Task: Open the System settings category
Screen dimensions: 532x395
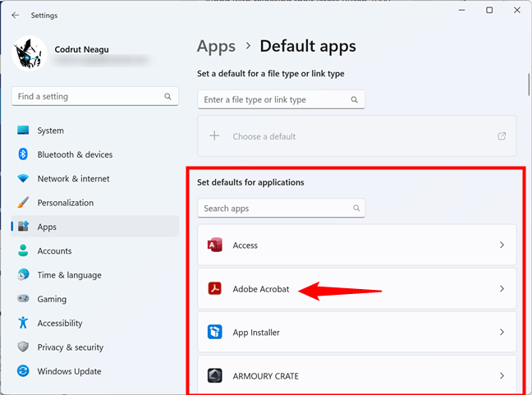Action: pos(95,131)
